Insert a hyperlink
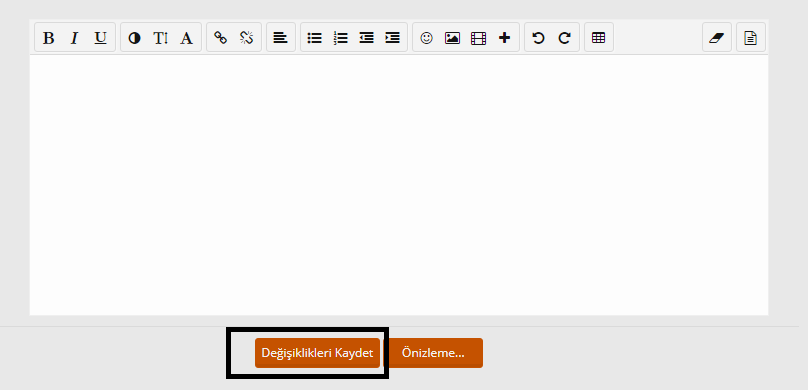Image resolution: width=808 pixels, height=390 pixels. coord(221,38)
